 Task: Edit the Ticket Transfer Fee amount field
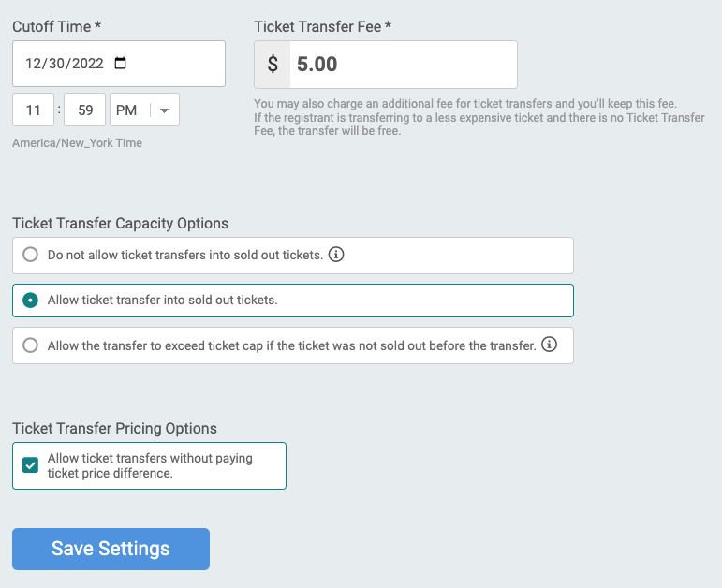[x=404, y=65]
